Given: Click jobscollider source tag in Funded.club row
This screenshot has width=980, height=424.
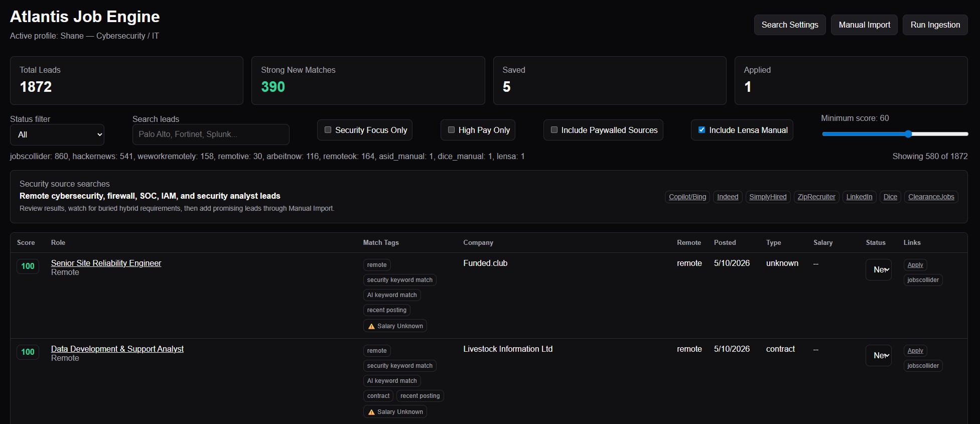Looking at the screenshot, I should point(923,280).
